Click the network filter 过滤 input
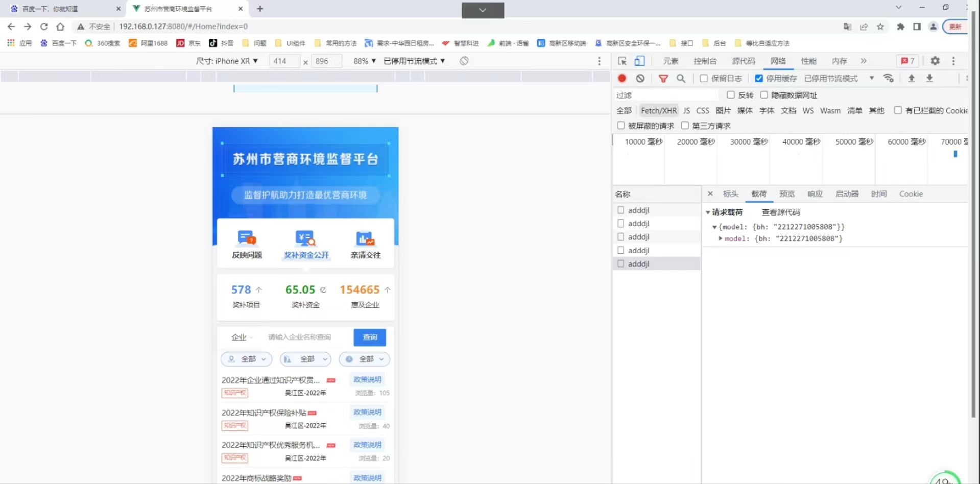980x484 pixels. point(665,95)
